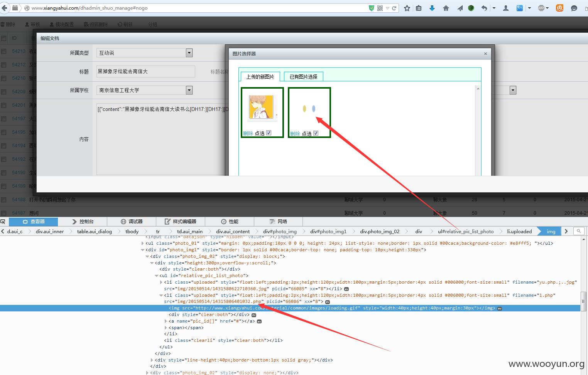Viewport: 588px width, 375px height.
Task: Tick the checkbox for row 54188
Action: click(4, 200)
